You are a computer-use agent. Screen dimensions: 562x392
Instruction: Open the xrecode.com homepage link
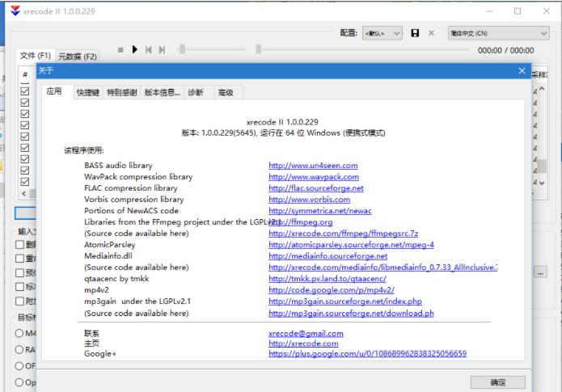pos(303,344)
